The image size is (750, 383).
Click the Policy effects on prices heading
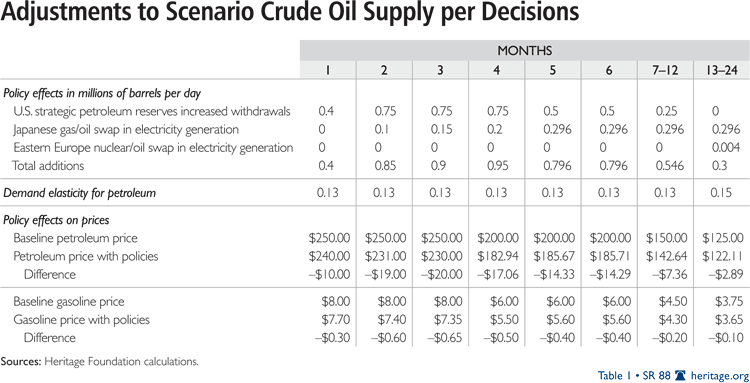click(56, 220)
